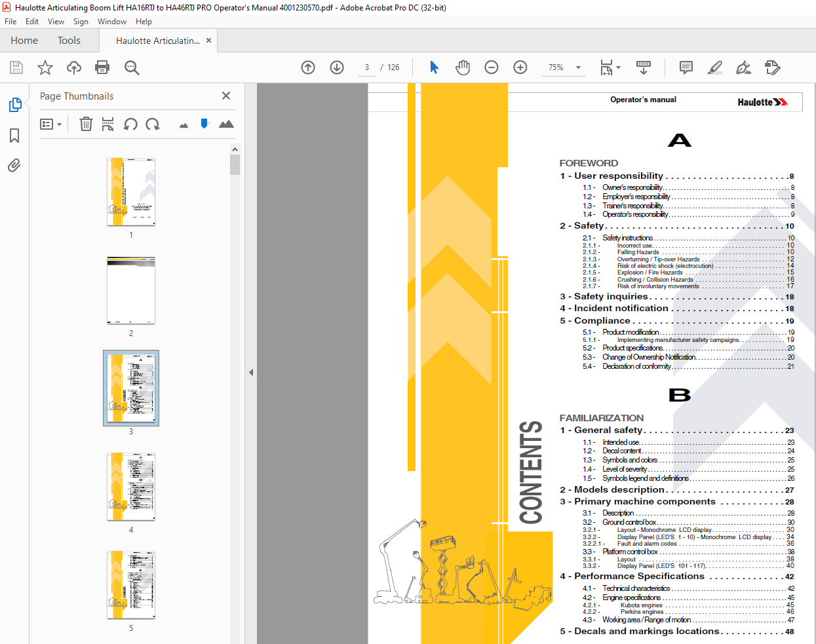Open '2 - Models description' contents entry
The image size is (816, 644).
(677, 489)
